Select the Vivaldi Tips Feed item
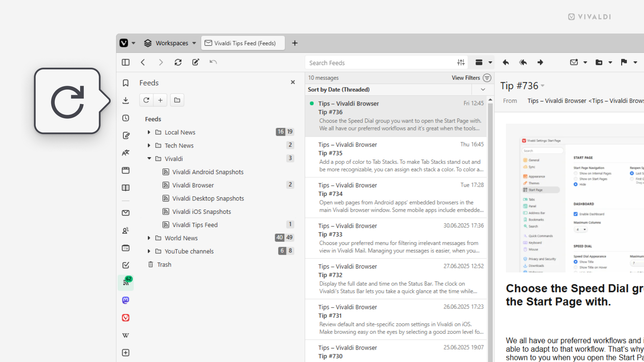Screen dimensions: 644x362 coord(195,225)
